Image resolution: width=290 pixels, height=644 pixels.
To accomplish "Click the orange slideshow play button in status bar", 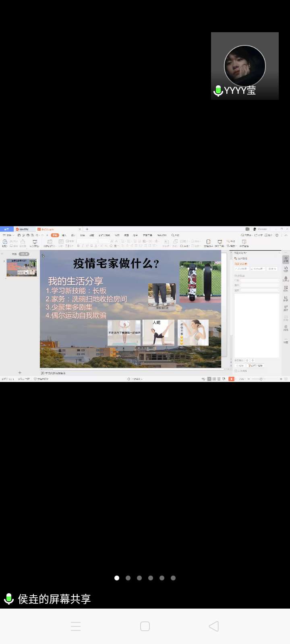I will (x=231, y=379).
